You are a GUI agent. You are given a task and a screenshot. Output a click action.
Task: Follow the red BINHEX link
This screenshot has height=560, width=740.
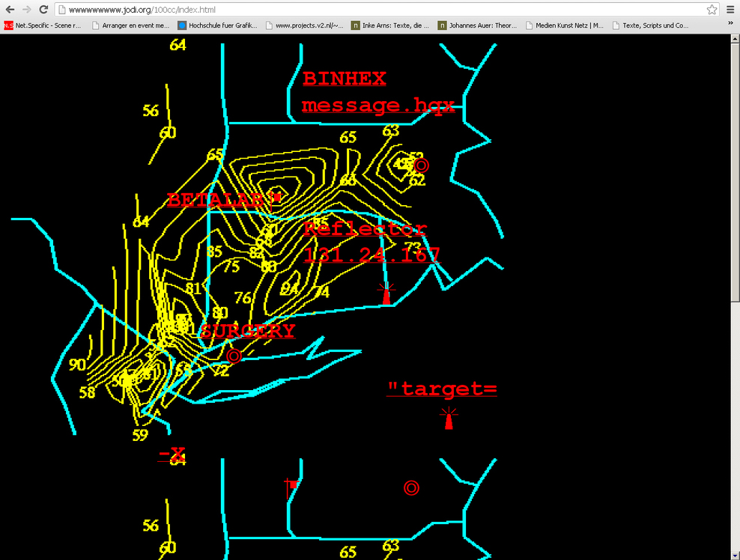click(344, 79)
